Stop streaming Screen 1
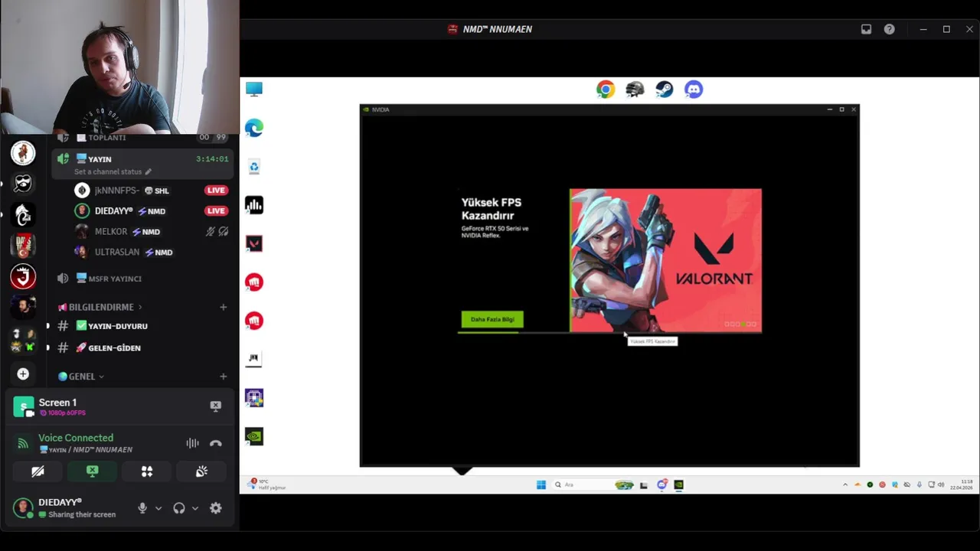This screenshot has width=980, height=551. pyautogui.click(x=216, y=406)
